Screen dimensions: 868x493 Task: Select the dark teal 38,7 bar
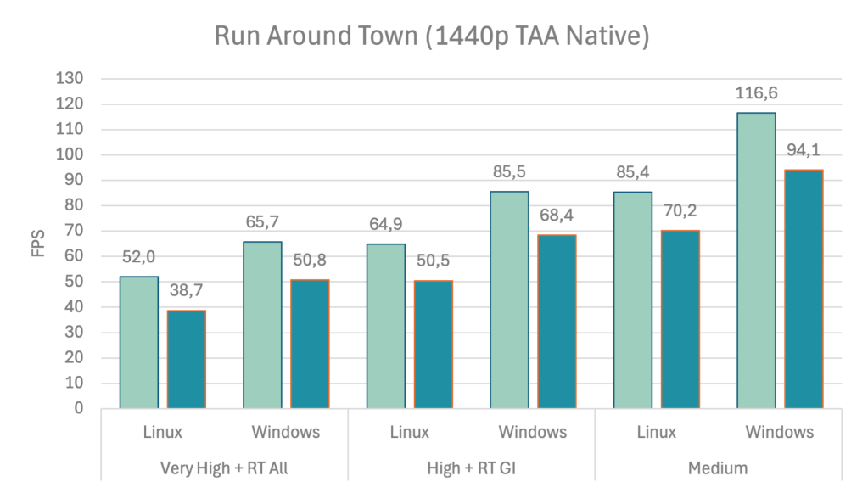[186, 359]
